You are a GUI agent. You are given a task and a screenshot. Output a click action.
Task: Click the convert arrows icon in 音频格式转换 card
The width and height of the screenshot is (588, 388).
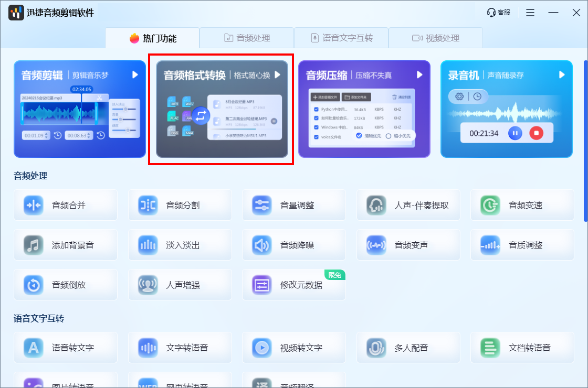(x=201, y=115)
